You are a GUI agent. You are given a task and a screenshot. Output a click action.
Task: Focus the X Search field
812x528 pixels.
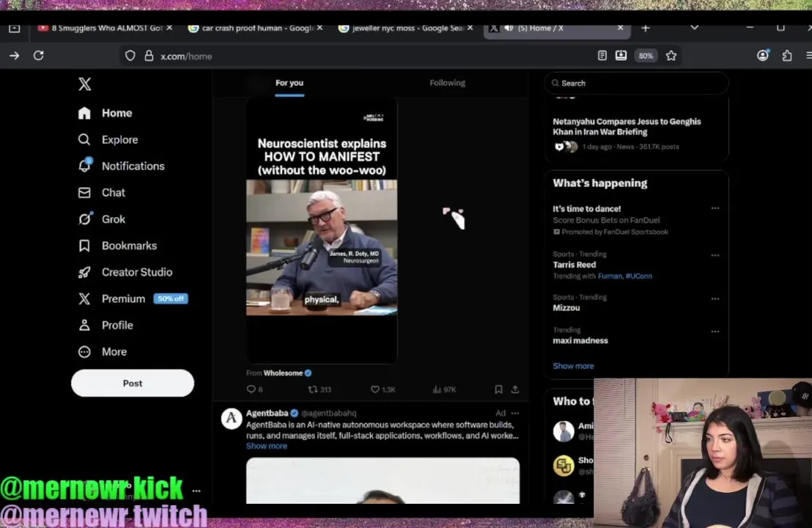click(x=636, y=83)
